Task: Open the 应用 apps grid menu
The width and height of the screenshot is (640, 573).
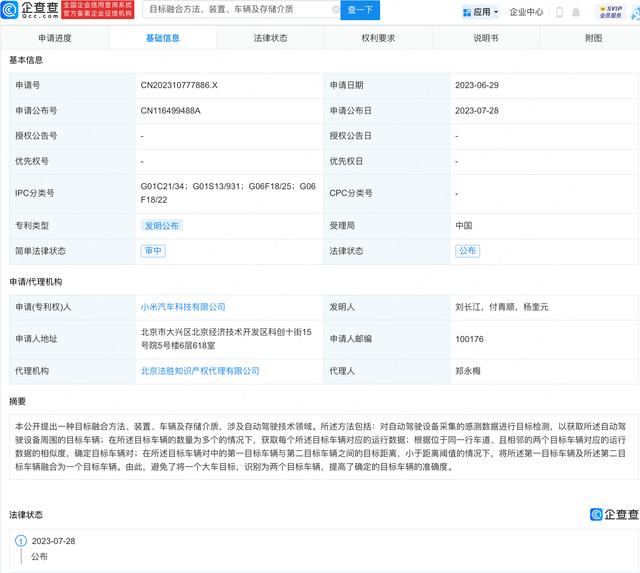Action: (482, 12)
